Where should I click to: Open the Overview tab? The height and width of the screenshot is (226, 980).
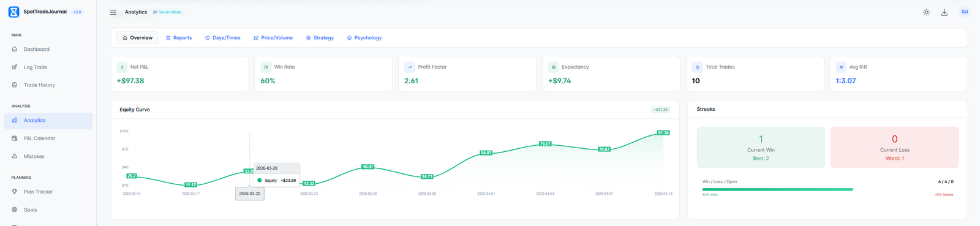point(137,38)
